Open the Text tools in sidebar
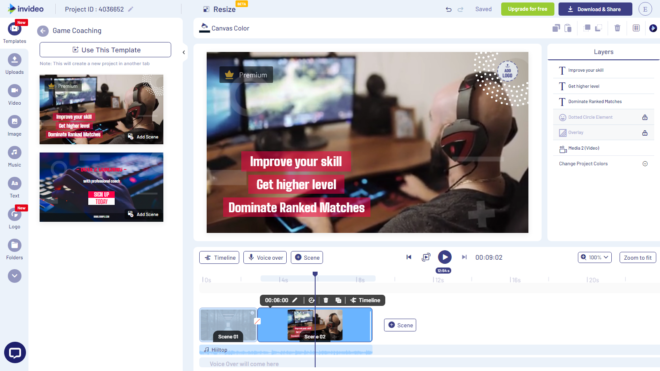The image size is (660, 371). click(14, 188)
